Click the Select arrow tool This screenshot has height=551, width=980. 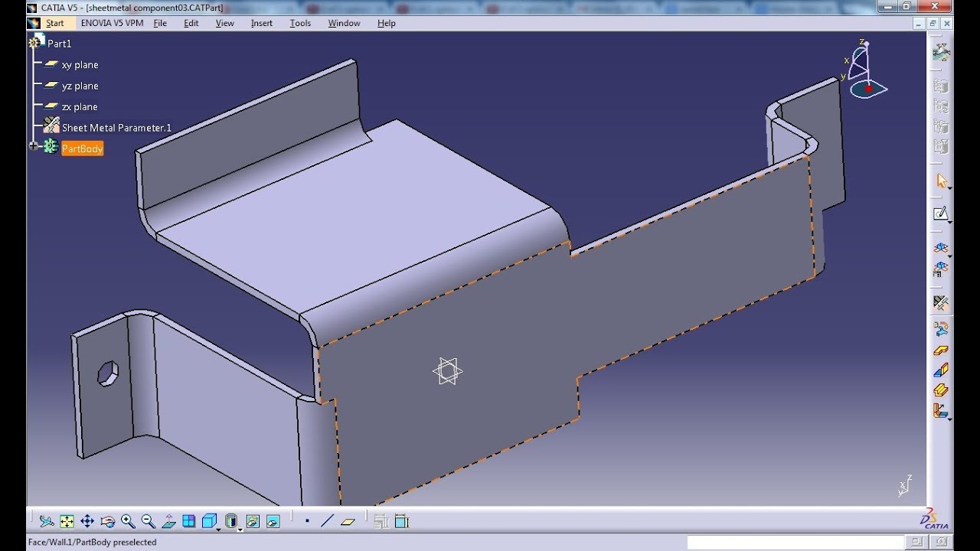(942, 181)
